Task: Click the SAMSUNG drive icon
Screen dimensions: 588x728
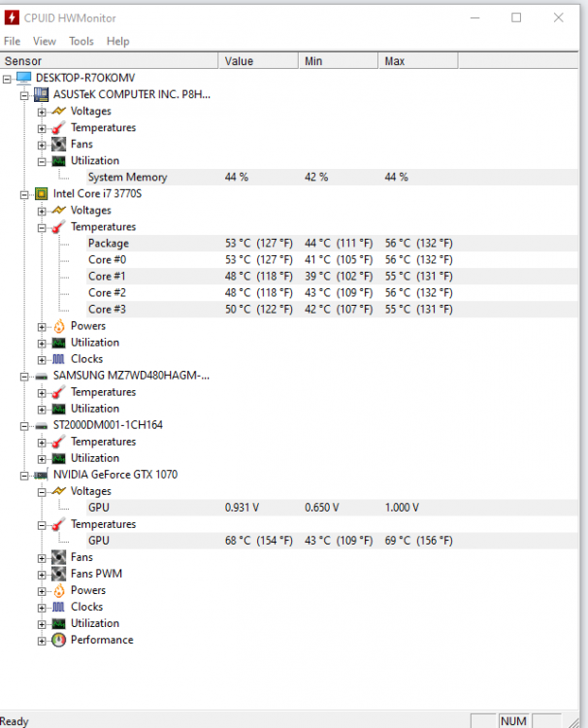Action: tap(42, 376)
